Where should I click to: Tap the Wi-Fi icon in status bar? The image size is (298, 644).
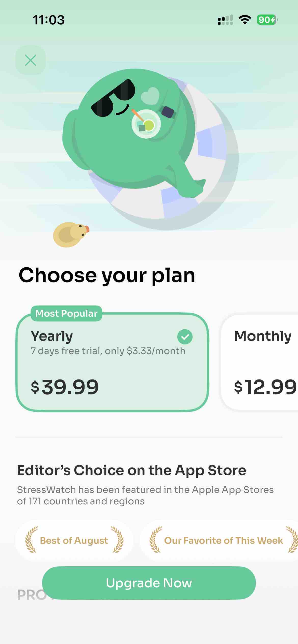245,20
